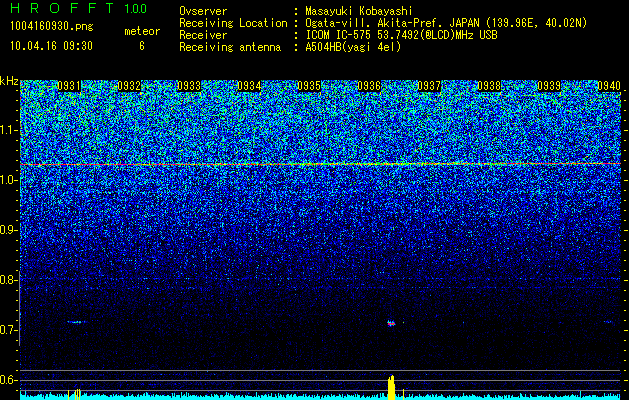Click the 0939 time marker
This screenshot has width=629, height=400.
pos(549,86)
